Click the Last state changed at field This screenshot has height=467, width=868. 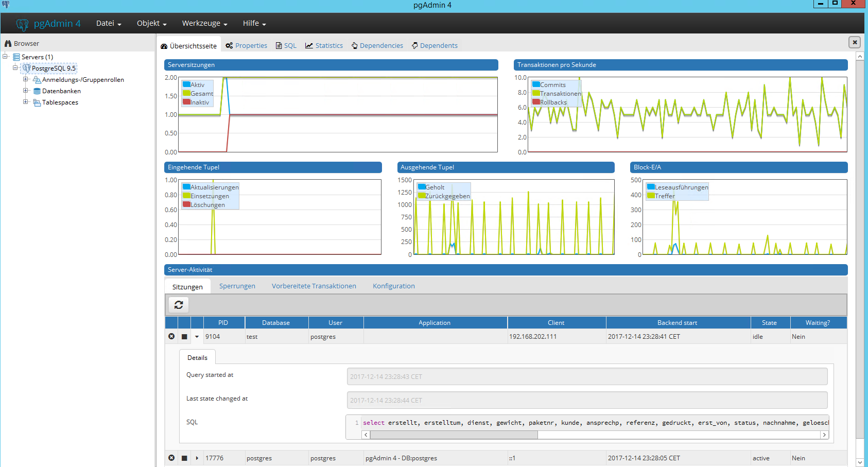(x=587, y=400)
